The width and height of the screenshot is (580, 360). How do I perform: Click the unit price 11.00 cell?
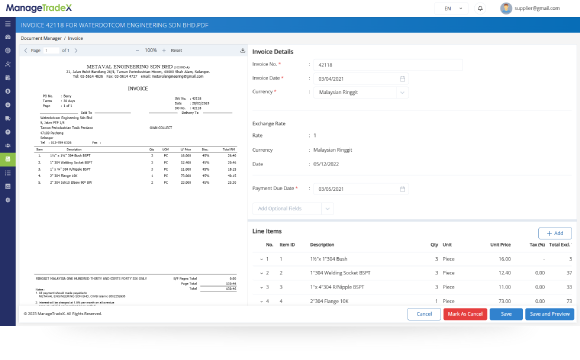(x=505, y=287)
